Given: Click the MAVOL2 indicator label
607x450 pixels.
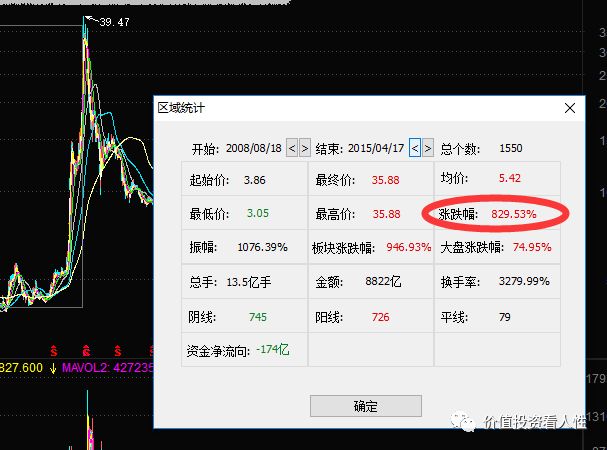Looking at the screenshot, I should point(108,367).
